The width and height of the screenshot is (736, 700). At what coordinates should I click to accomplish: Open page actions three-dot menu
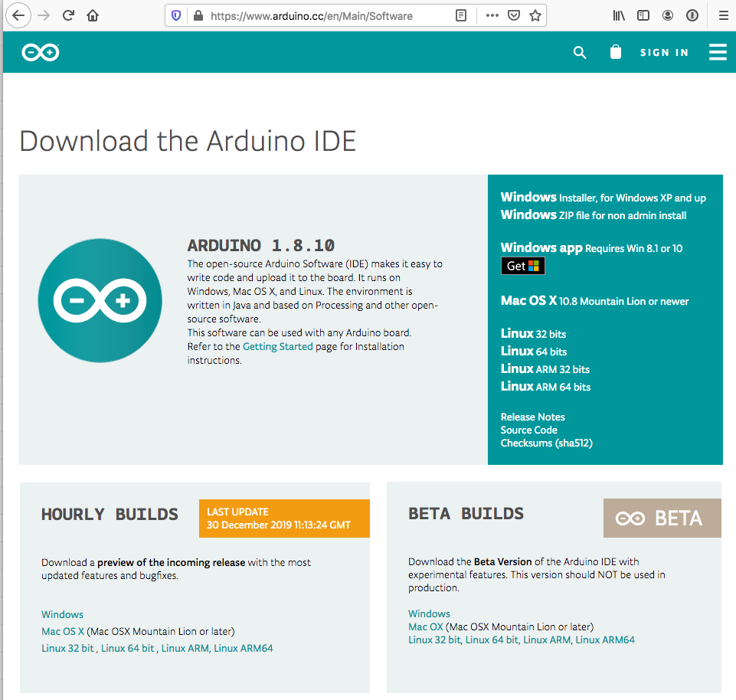tap(492, 16)
